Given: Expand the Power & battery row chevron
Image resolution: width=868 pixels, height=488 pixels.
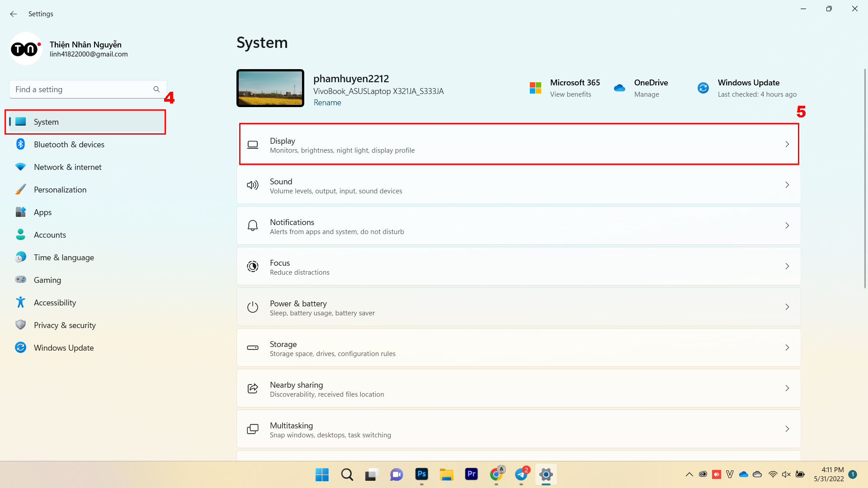Looking at the screenshot, I should coord(787,307).
